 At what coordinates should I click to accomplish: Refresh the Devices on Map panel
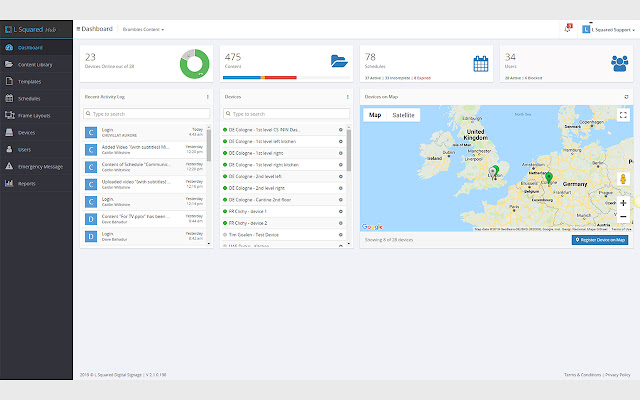[x=626, y=97]
